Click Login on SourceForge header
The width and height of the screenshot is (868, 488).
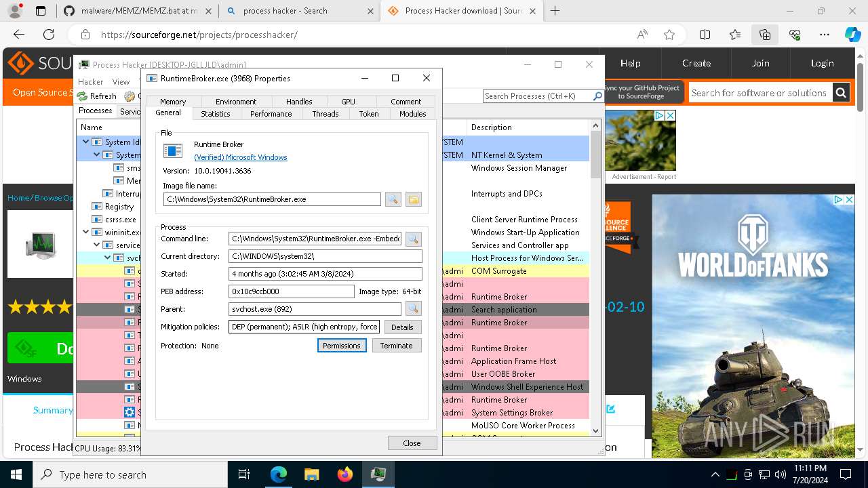(x=822, y=63)
